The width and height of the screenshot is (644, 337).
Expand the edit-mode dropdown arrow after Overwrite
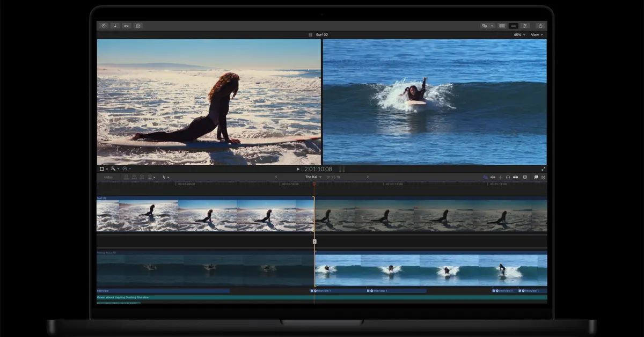155,177
